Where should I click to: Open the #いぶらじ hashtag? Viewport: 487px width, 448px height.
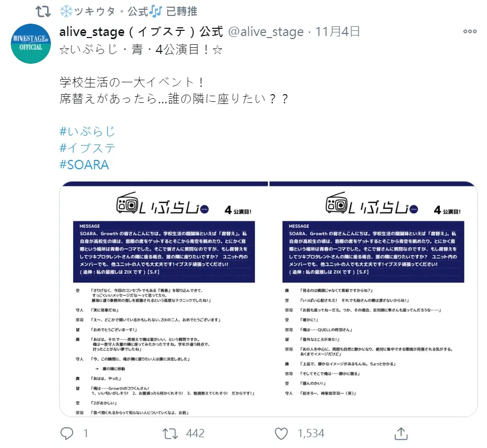[x=87, y=132]
